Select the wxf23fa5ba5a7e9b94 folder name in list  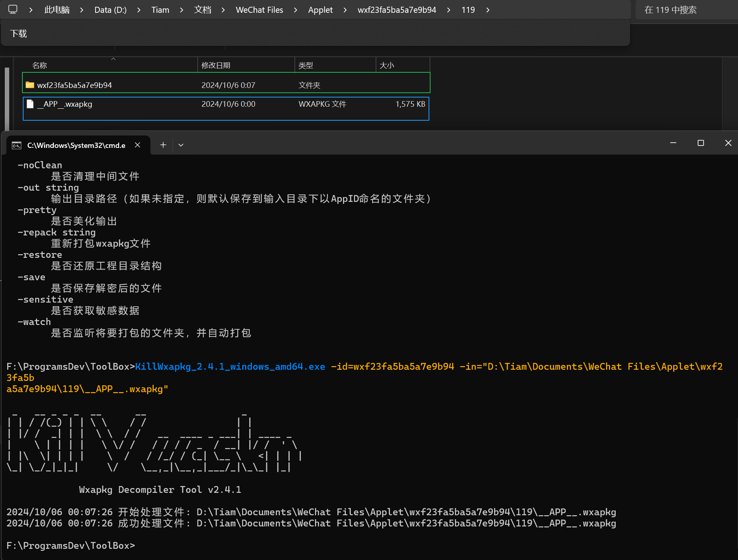pos(74,85)
